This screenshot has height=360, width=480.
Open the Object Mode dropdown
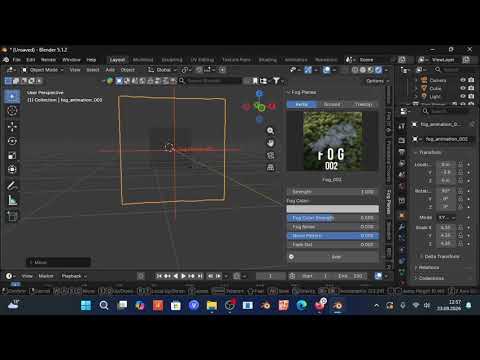pos(42,70)
